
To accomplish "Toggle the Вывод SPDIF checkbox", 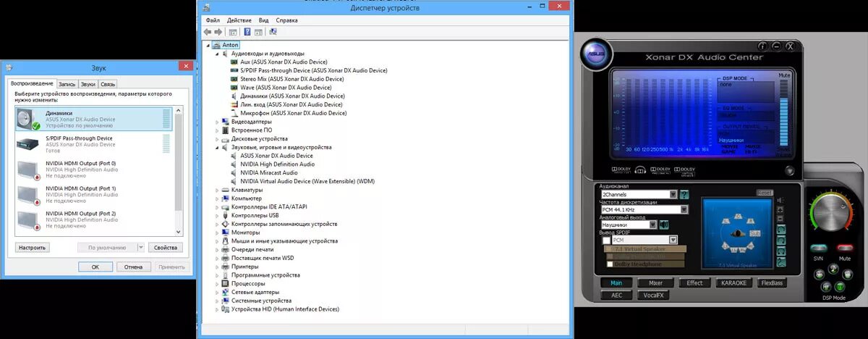I will pyautogui.click(x=606, y=240).
